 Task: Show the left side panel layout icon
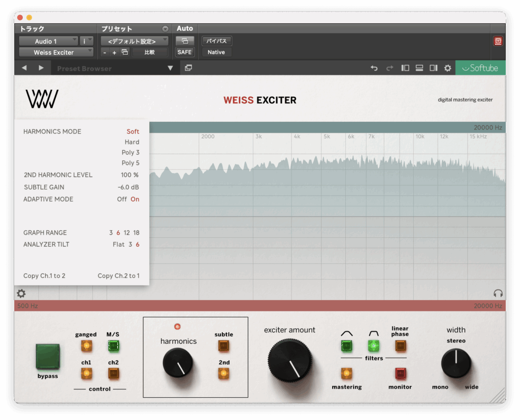point(405,68)
